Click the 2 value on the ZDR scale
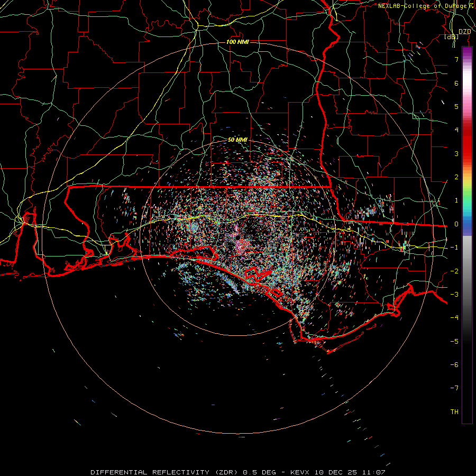 456,177
